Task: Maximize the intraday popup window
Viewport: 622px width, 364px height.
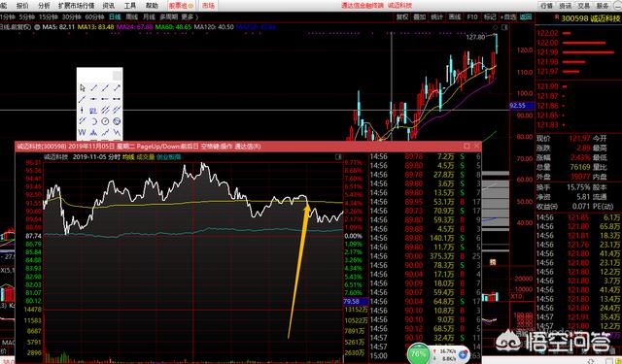Action: (466, 147)
